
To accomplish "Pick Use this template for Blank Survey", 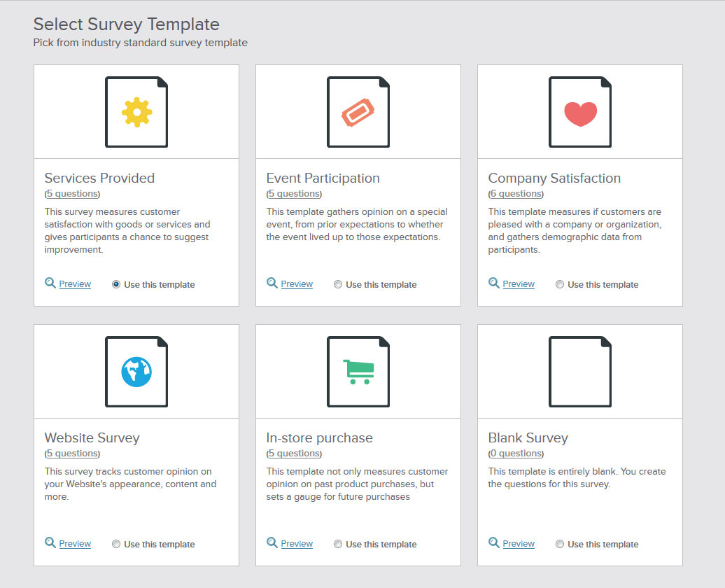I will (560, 544).
